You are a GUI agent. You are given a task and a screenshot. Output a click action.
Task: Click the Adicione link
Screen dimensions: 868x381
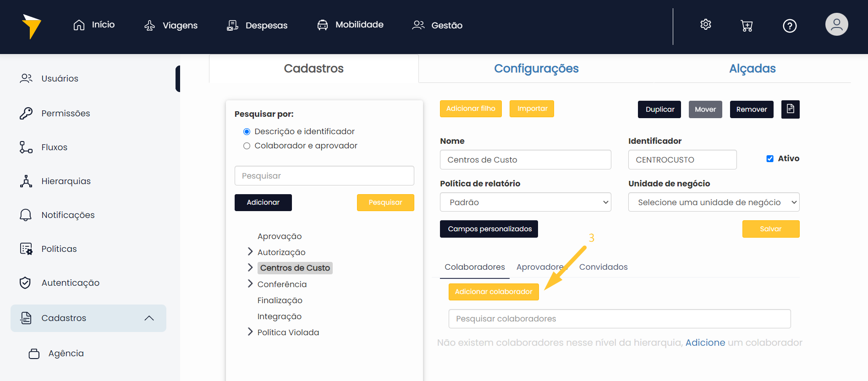click(705, 343)
